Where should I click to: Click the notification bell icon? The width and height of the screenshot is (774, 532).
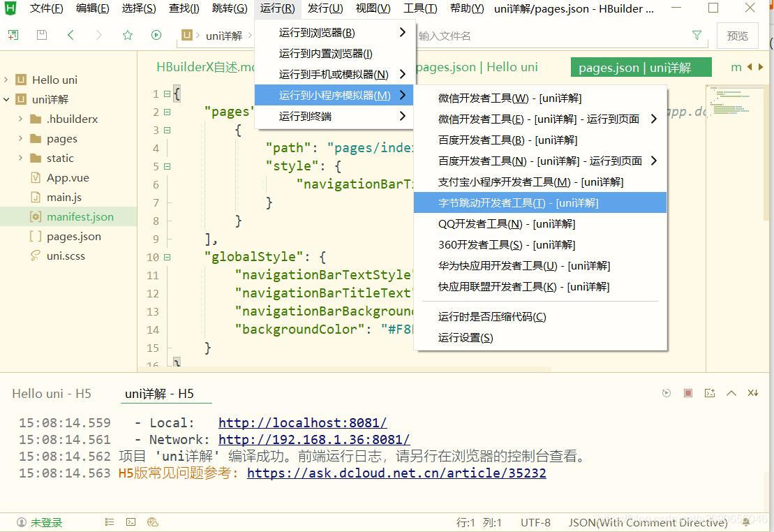point(746,522)
